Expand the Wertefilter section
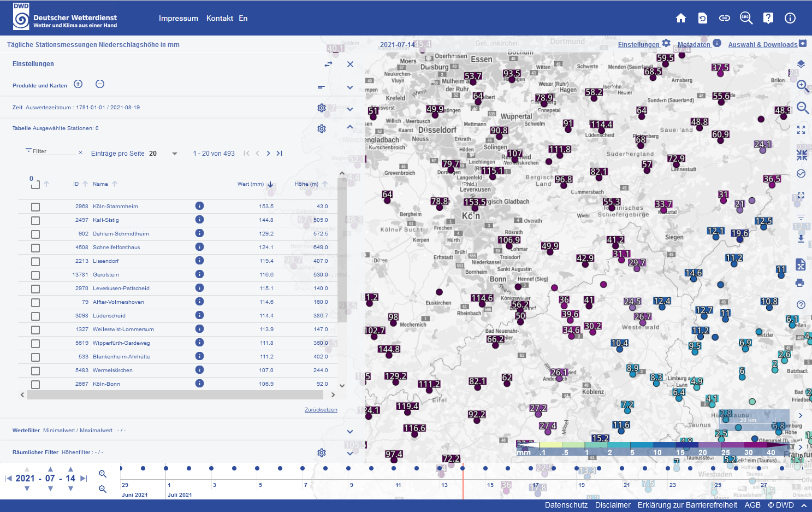This screenshot has height=512, width=812. [349, 431]
